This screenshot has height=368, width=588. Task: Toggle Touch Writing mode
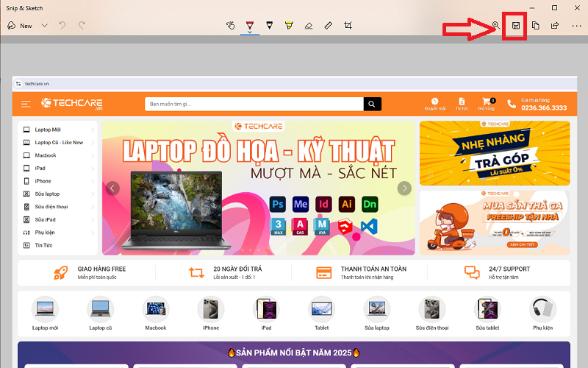coord(230,26)
